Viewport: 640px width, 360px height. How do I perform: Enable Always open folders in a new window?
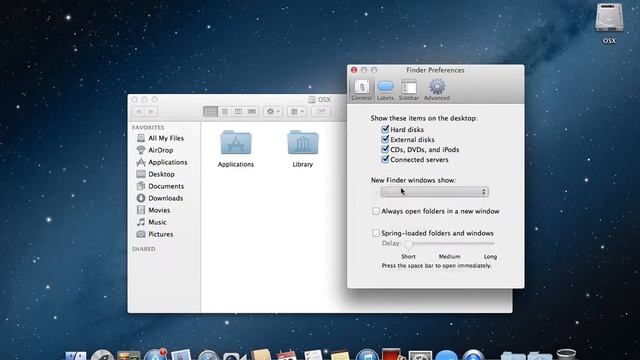coord(376,211)
